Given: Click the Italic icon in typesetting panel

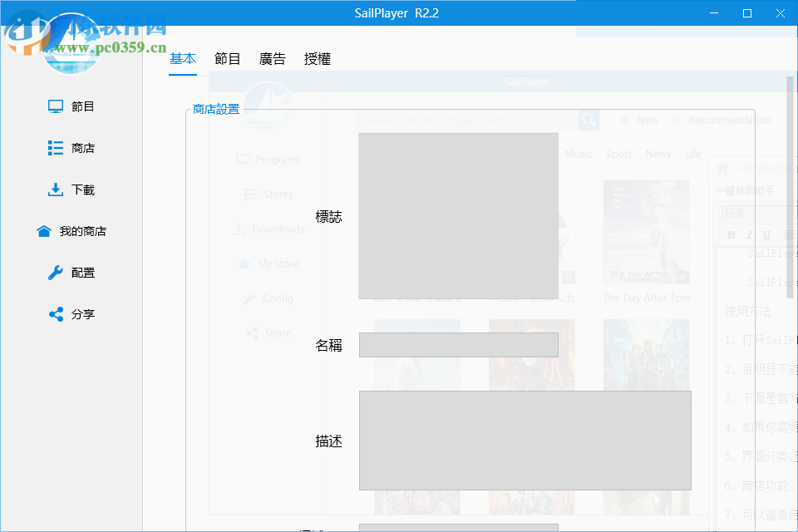Looking at the screenshot, I should pyautogui.click(x=749, y=235).
